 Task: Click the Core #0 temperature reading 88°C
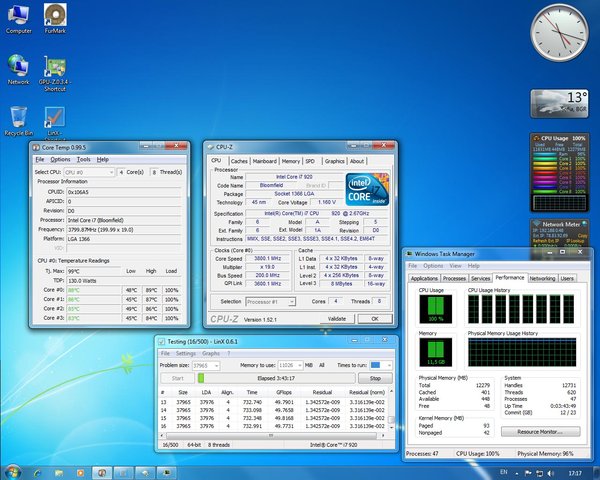click(94, 290)
